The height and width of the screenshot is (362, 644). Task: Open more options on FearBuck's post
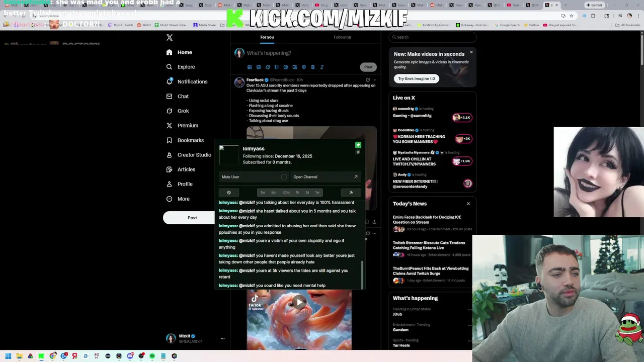[x=374, y=80]
